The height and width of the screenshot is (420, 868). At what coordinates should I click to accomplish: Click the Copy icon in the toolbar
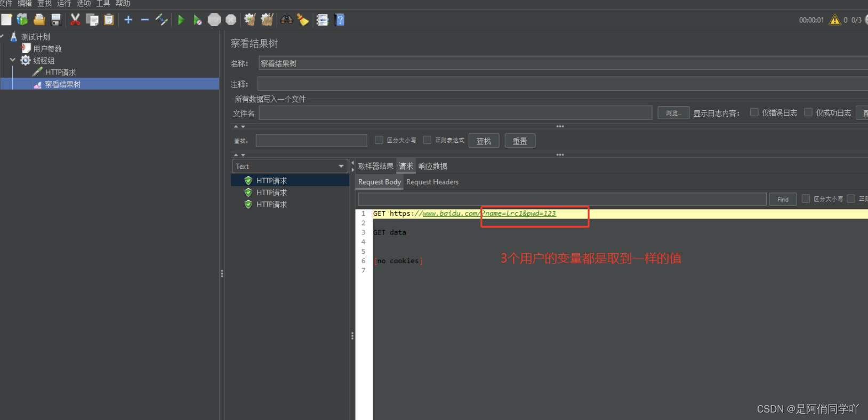coord(92,20)
